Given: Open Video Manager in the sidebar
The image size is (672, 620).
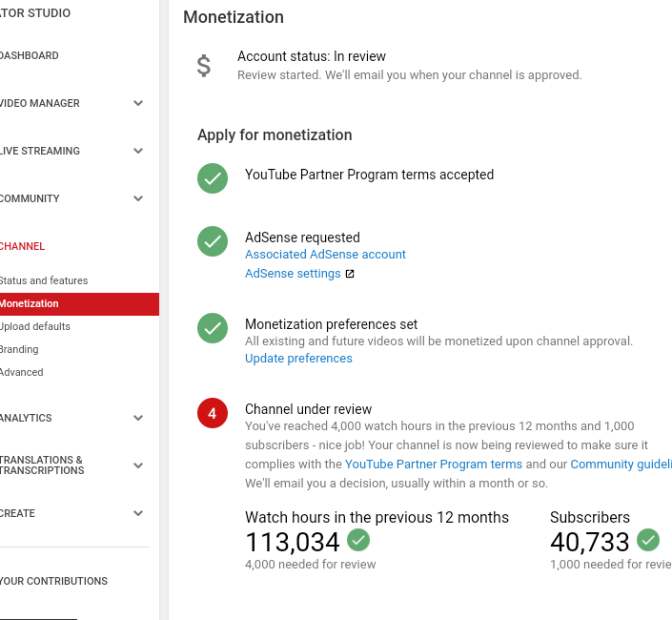Looking at the screenshot, I should click(x=39, y=103).
